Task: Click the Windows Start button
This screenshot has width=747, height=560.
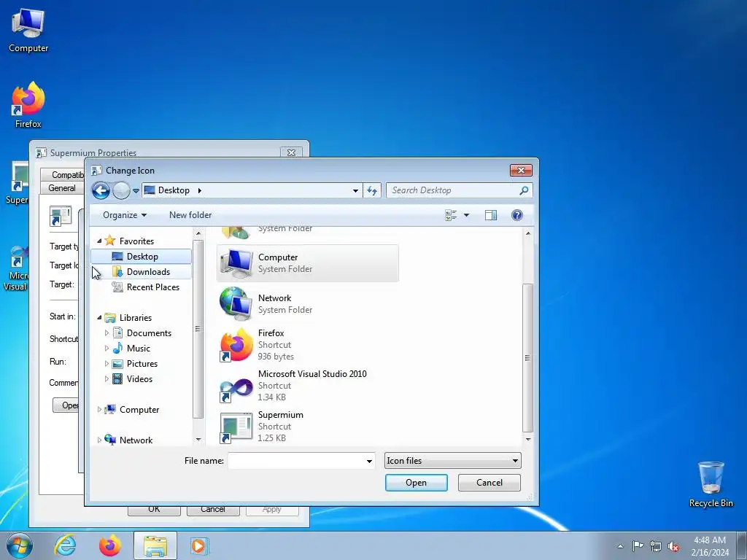Action: [19, 545]
